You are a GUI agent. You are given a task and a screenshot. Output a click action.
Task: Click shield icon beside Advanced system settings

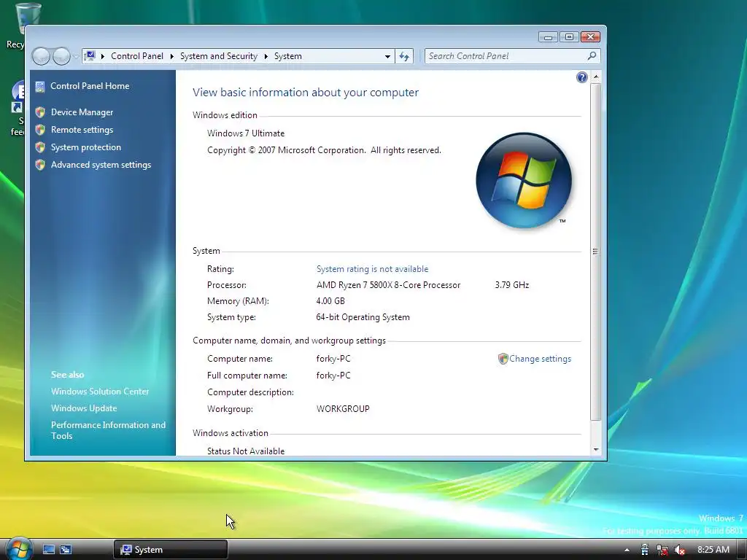pyautogui.click(x=40, y=165)
